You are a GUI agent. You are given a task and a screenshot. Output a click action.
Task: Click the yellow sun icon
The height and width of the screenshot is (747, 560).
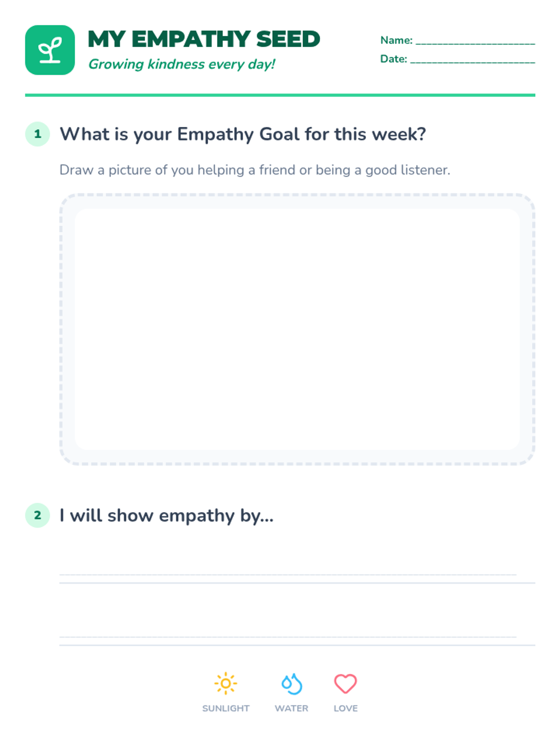click(226, 684)
